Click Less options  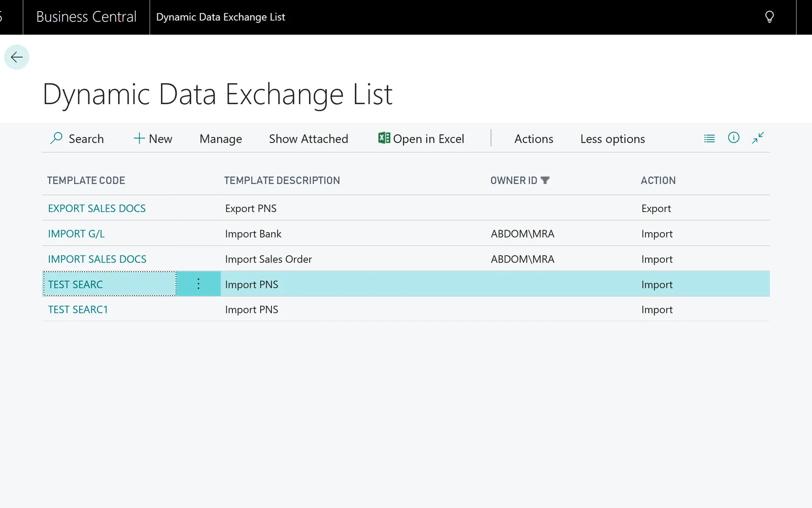(613, 139)
